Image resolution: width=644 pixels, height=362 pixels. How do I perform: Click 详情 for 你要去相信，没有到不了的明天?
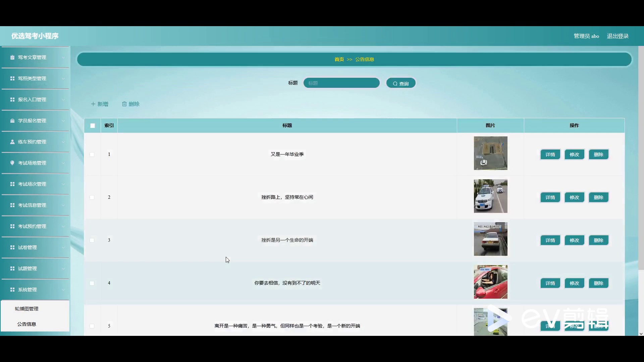(x=550, y=283)
